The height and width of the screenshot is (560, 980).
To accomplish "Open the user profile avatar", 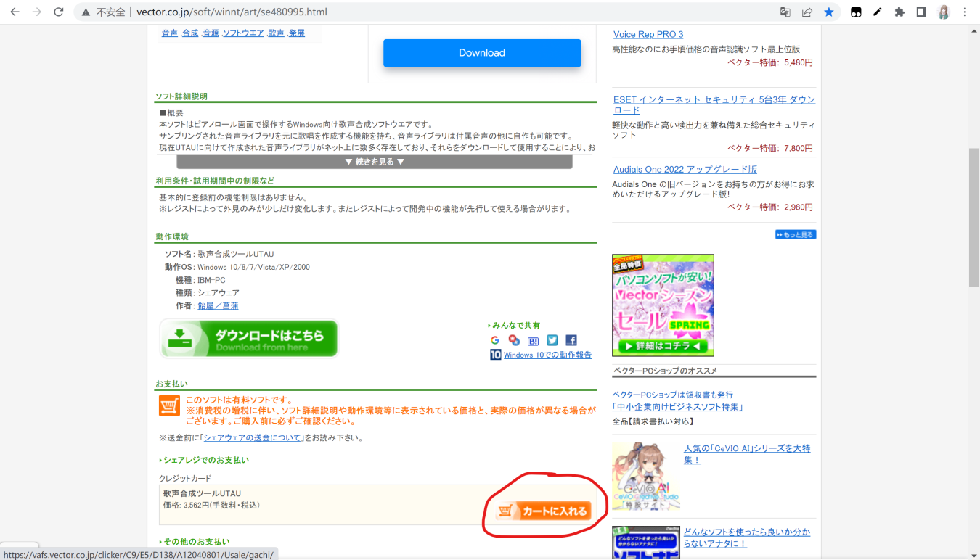I will (x=944, y=12).
